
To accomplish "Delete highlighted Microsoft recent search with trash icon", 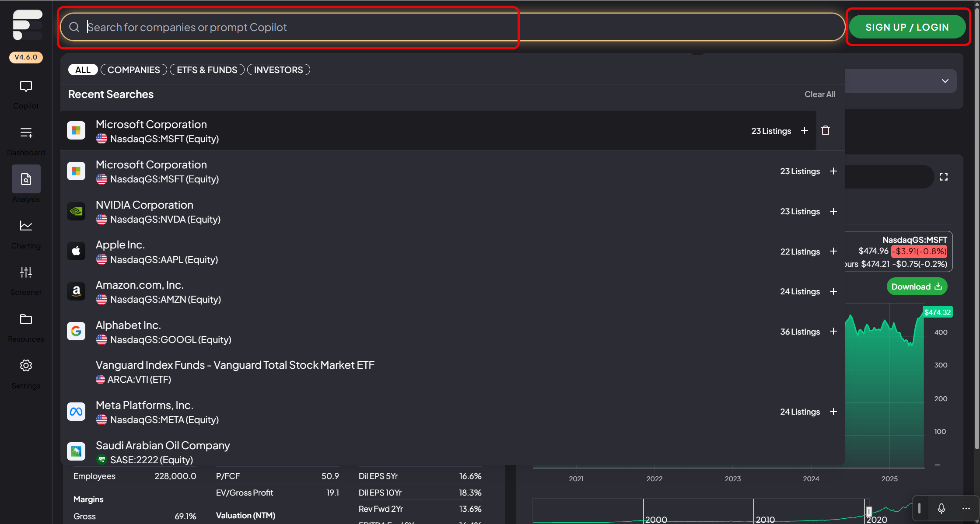I will pos(826,130).
